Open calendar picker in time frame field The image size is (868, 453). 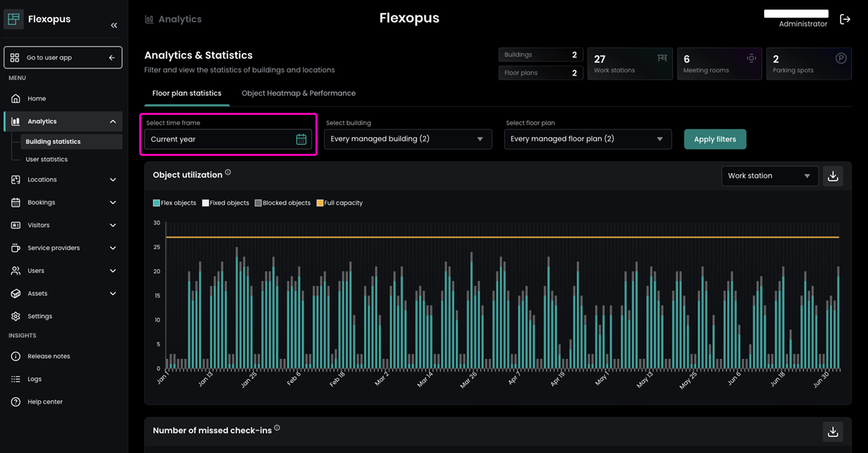[x=301, y=139]
